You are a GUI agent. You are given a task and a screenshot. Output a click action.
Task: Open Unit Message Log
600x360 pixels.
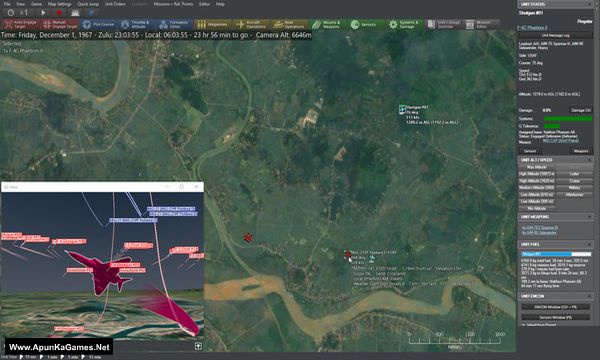[556, 35]
